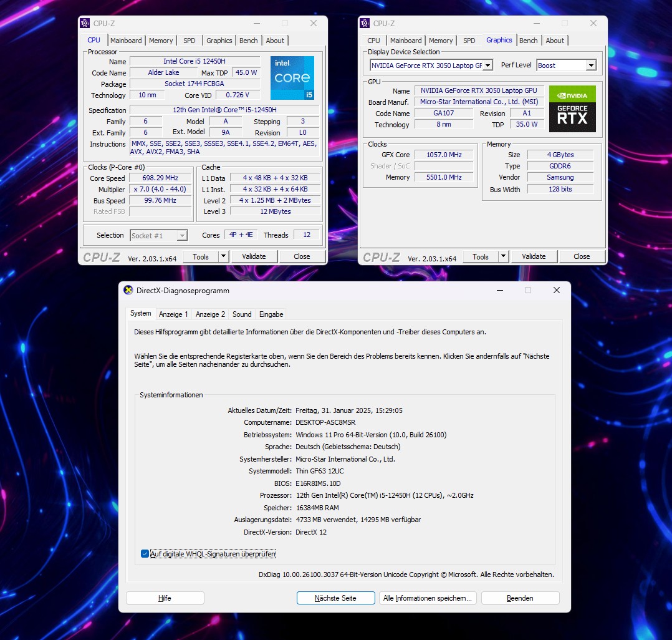Open Tools dropdown arrow in left CPU-Z
The width and height of the screenshot is (672, 640).
(223, 256)
